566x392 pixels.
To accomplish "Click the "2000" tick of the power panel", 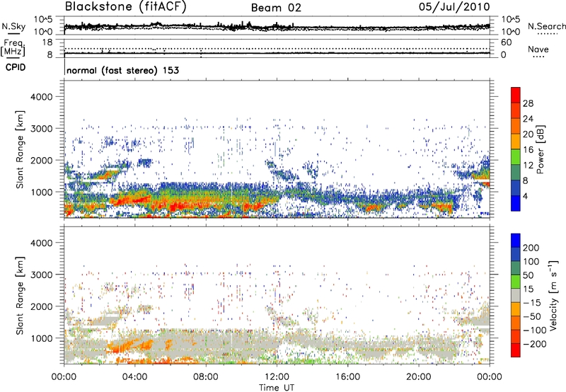I will coord(41,160).
